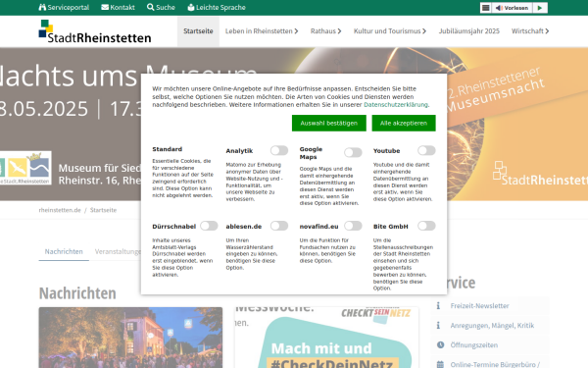588x368 pixels.
Task: Open the Öffnungszeiten link
Action: click(x=474, y=344)
